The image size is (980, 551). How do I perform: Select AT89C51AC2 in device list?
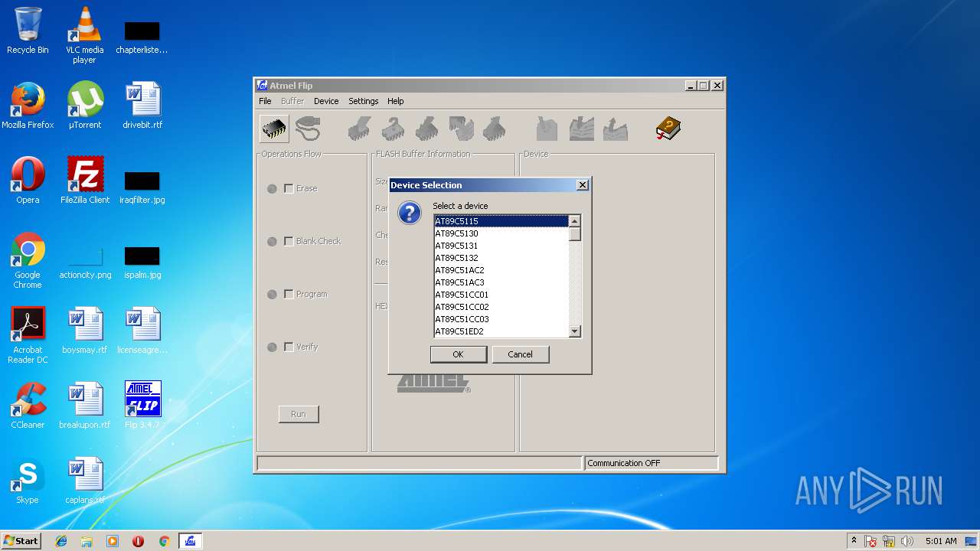[x=501, y=270]
